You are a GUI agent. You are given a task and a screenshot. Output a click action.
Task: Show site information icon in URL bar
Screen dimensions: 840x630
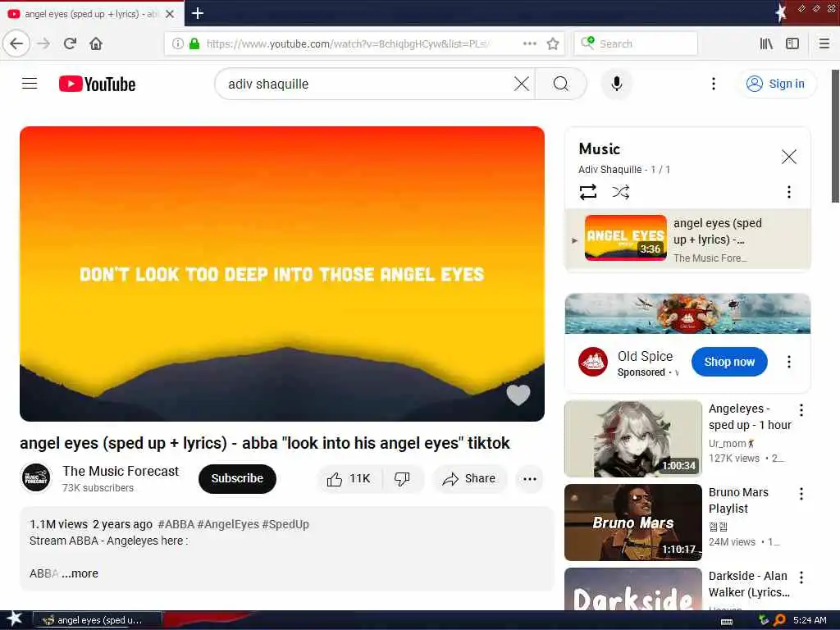tap(178, 43)
